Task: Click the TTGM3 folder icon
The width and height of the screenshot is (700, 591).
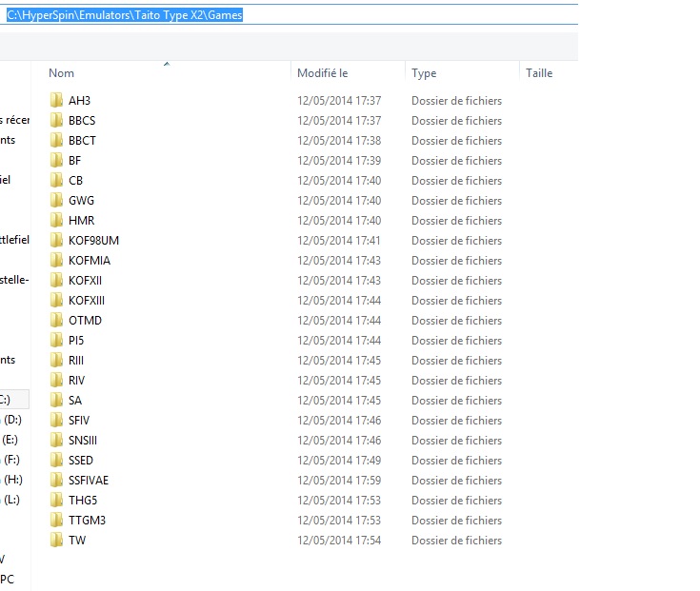Action: 56,520
